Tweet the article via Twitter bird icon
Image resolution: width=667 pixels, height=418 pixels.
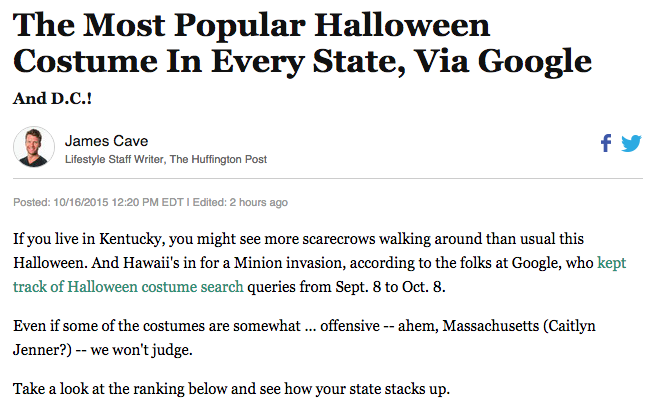(631, 143)
